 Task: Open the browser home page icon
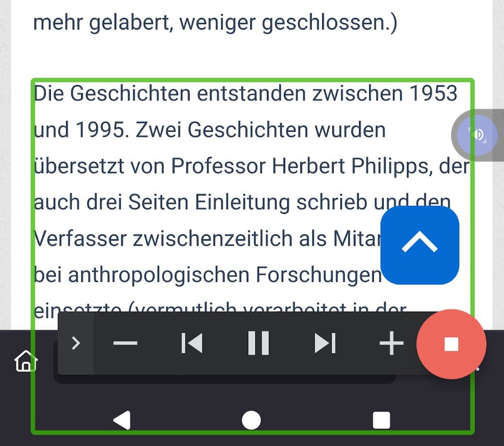click(26, 362)
